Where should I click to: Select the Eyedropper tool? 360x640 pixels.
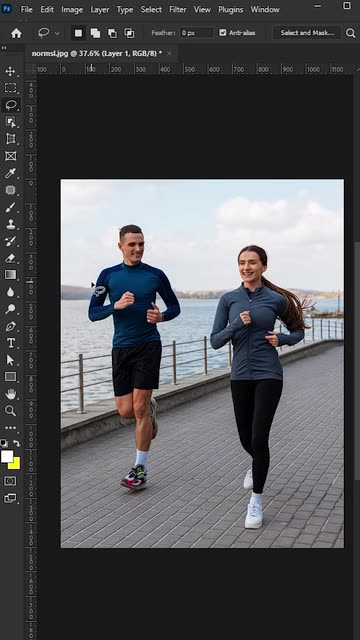(10, 173)
